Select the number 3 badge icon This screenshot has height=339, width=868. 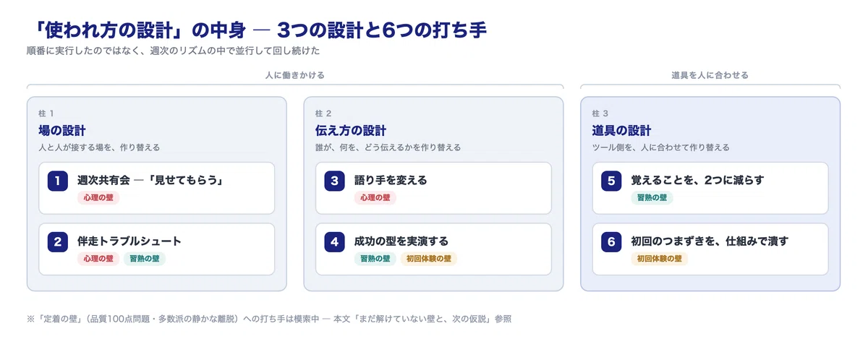[334, 180]
